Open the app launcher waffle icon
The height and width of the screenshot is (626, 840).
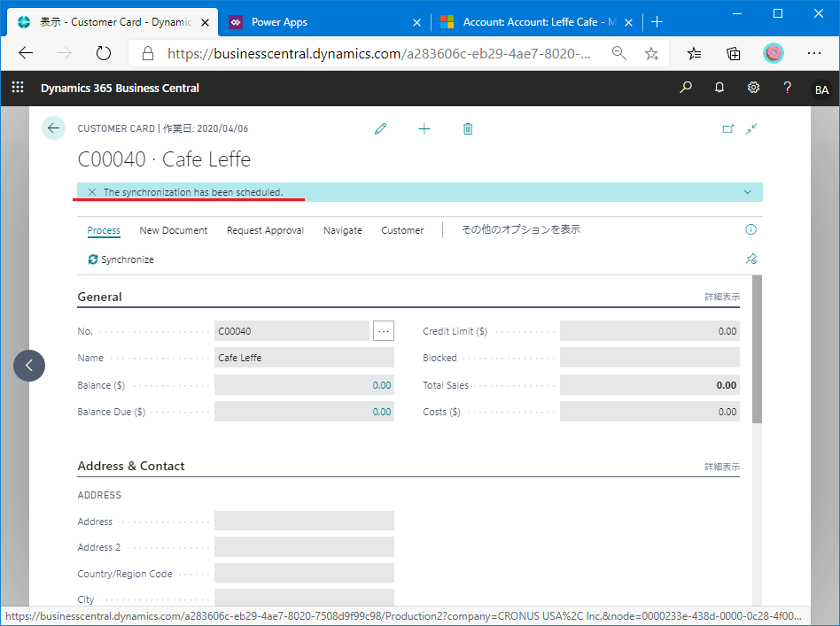(18, 88)
